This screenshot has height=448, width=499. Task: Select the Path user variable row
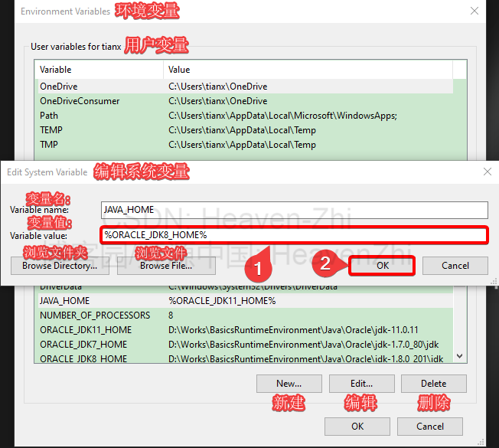[246, 116]
